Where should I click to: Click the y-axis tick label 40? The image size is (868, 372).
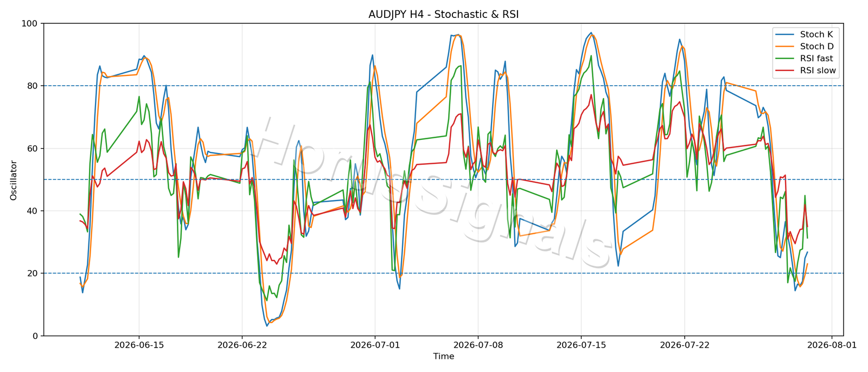click(x=33, y=210)
